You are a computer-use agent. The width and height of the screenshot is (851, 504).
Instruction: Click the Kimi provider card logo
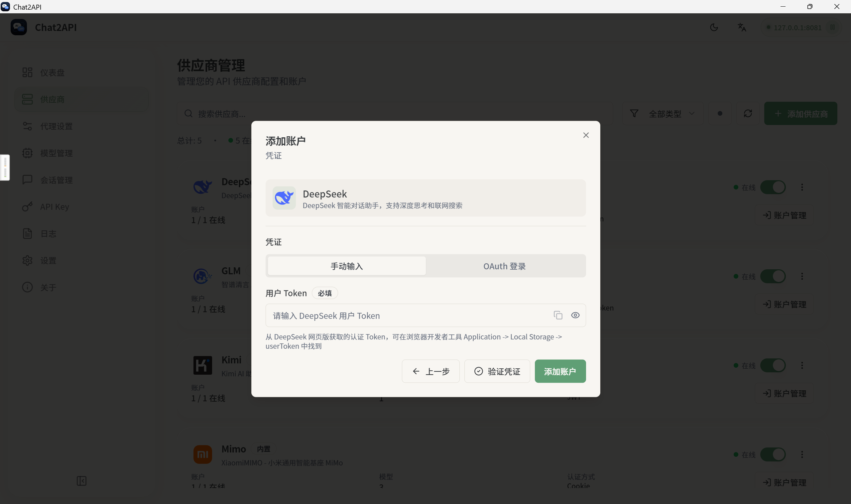(x=202, y=365)
